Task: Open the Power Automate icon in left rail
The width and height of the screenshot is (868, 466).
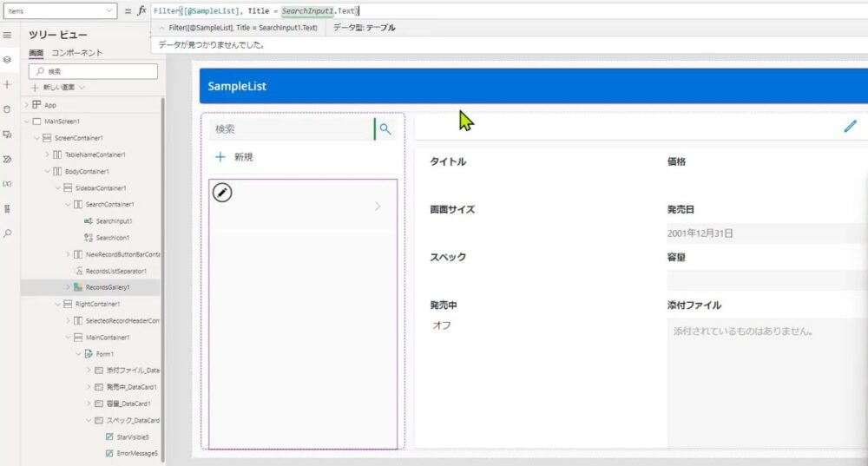Action: 7,159
